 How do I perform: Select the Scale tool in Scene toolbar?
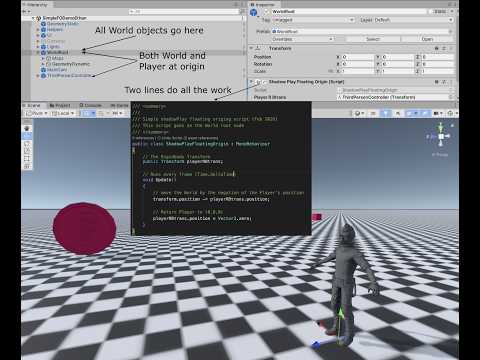tap(27, 151)
